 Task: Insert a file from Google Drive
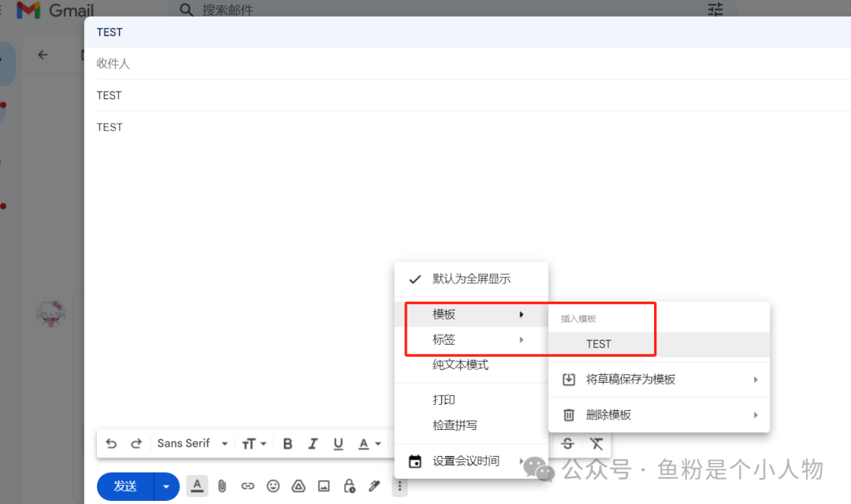(298, 486)
